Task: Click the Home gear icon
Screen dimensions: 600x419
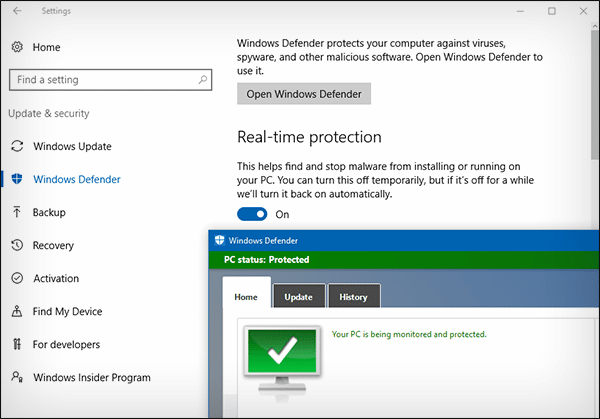Action: pos(16,47)
